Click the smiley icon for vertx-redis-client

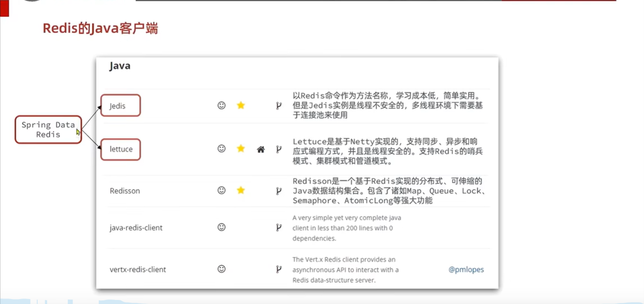click(x=221, y=269)
